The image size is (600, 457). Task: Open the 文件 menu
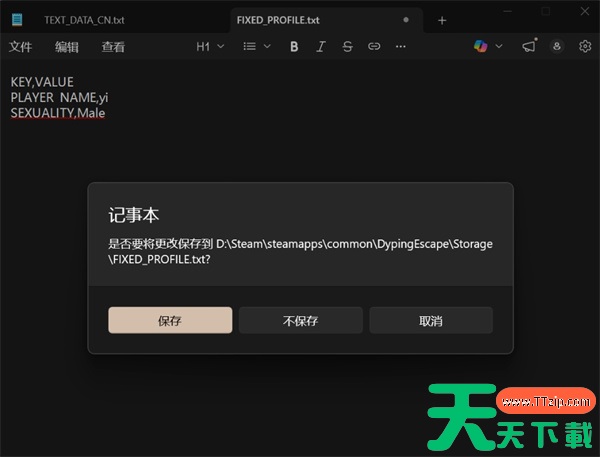tap(21, 47)
